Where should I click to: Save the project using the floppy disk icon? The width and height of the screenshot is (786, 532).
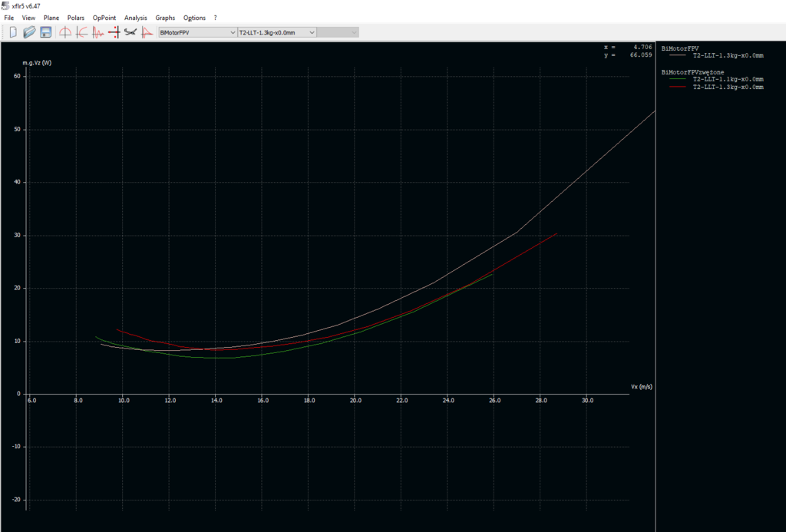[x=46, y=32]
